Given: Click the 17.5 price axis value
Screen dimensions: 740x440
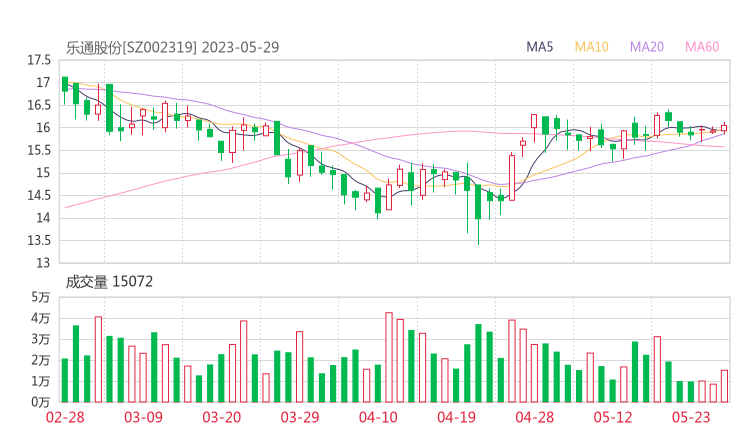Looking at the screenshot, I should pyautogui.click(x=39, y=60).
